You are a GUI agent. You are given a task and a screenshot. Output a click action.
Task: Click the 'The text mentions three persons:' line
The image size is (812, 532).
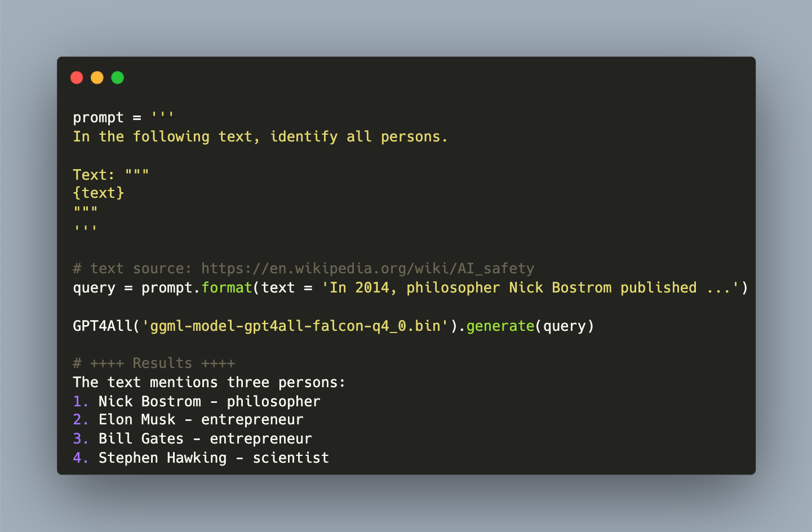[209, 382]
